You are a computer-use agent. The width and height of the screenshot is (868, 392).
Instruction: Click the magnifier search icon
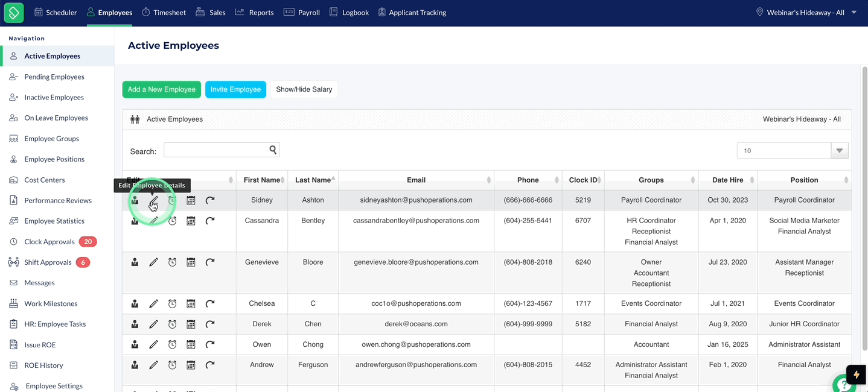[273, 150]
